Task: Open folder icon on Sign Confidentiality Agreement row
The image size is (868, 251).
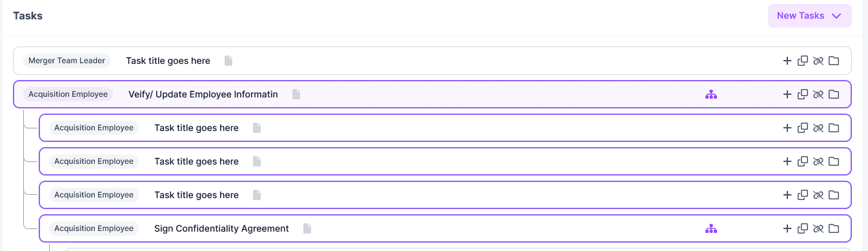Action: point(834,228)
